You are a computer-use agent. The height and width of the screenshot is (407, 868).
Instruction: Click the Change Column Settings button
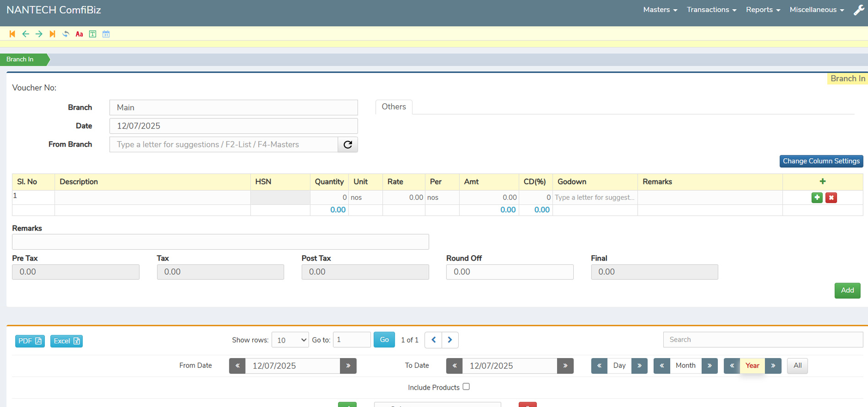point(821,161)
